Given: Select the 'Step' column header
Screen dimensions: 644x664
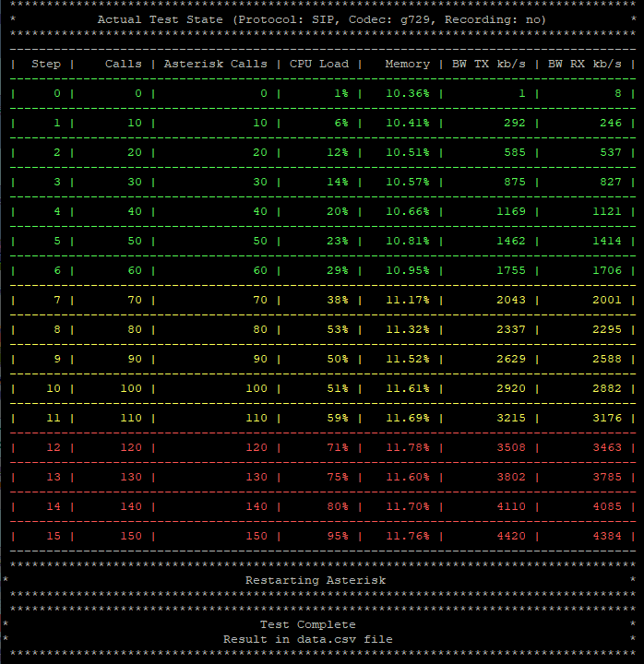Looking at the screenshot, I should pyautogui.click(x=46, y=64).
